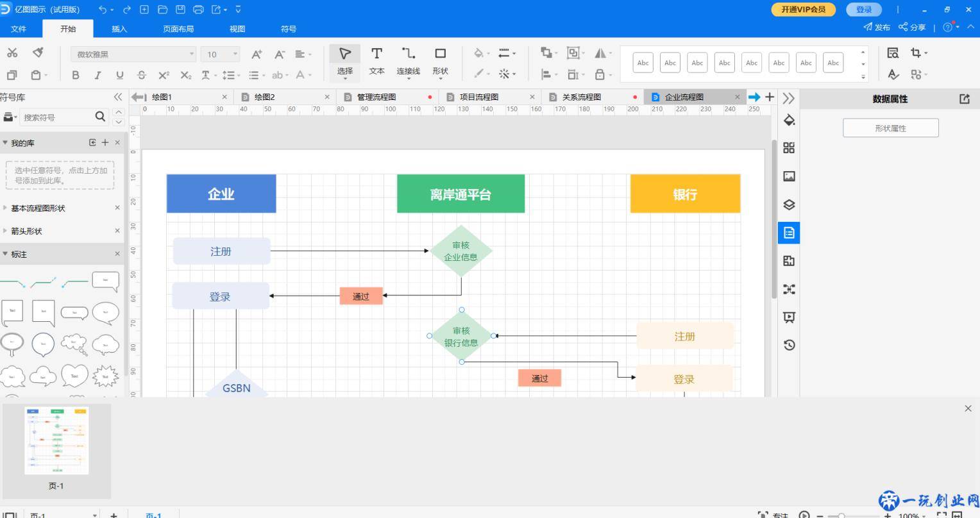
Task: Toggle the lock shape icon
Action: pyautogui.click(x=600, y=74)
